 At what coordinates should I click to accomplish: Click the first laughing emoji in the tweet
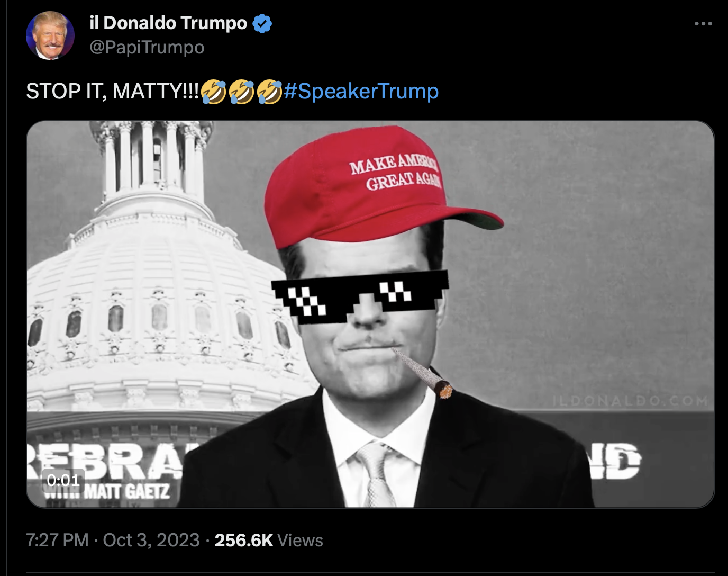pyautogui.click(x=214, y=92)
